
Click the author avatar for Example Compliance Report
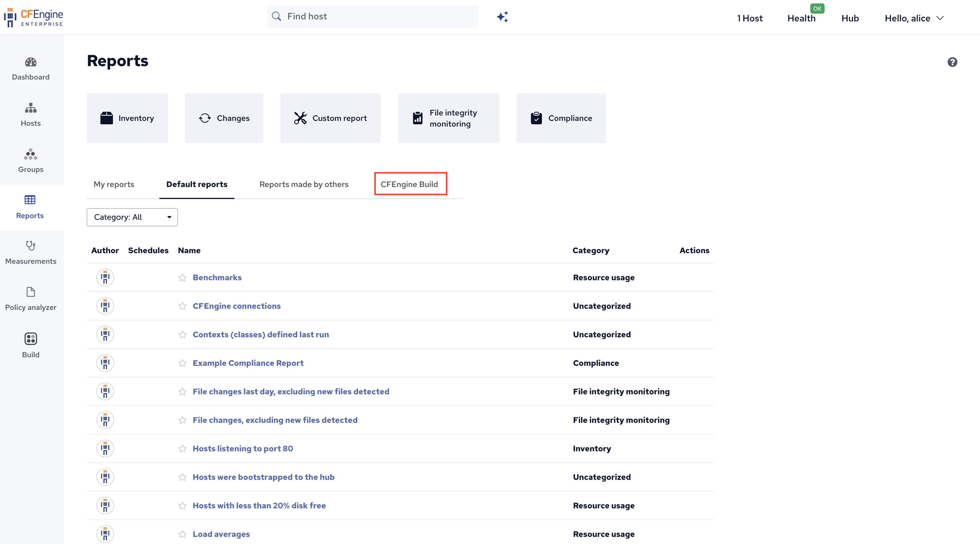[105, 363]
